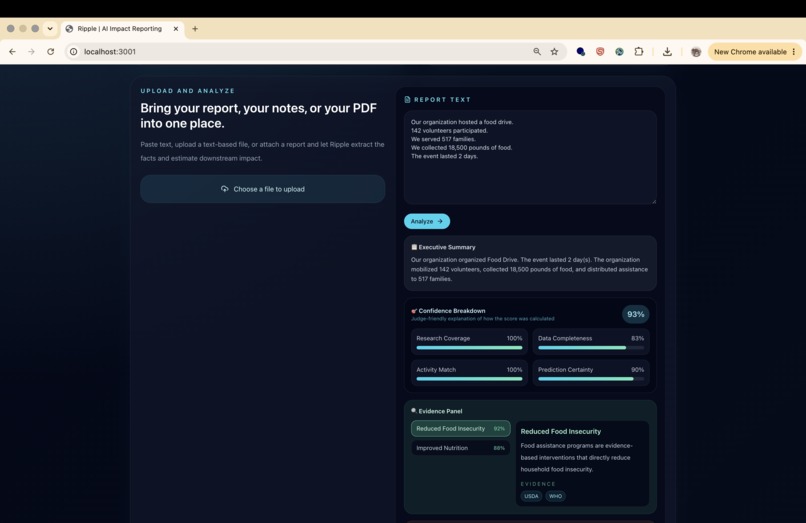
Task: Click the Upload and Analyze label
Action: point(188,91)
